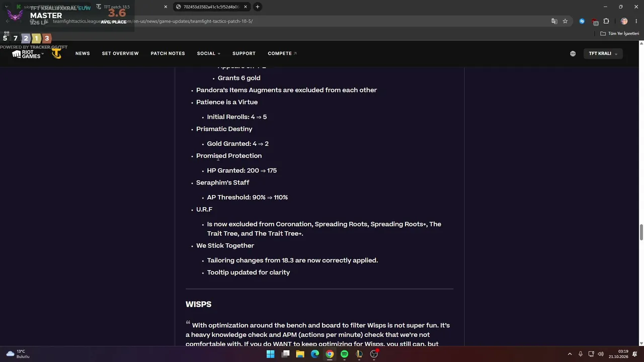644x362 pixels.
Task: Click the WISPS section heading
Action: click(x=198, y=305)
